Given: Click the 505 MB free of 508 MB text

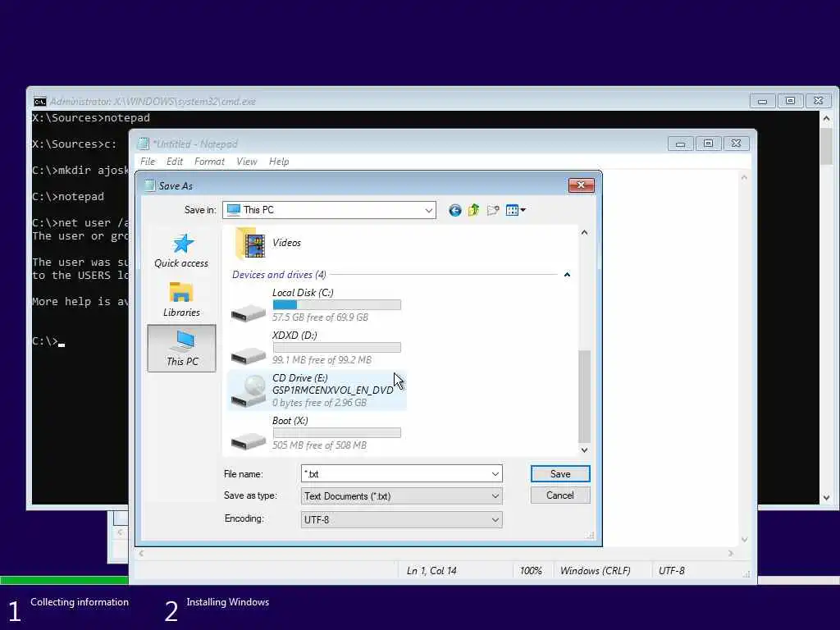Looking at the screenshot, I should point(319,445).
